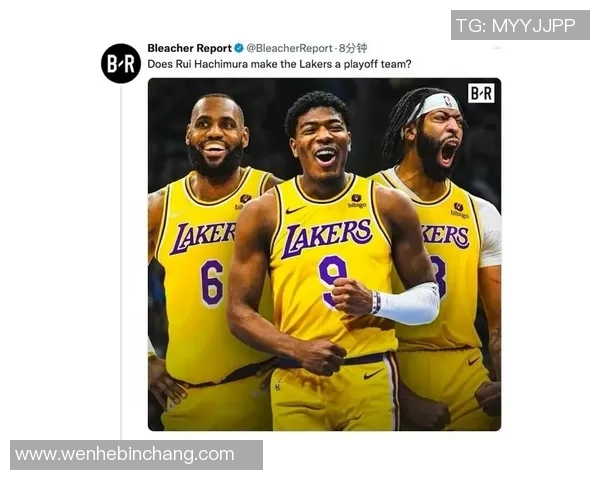Screen dimensions: 600x480
Task: Click the white headband on right player
Action: tap(437, 103)
